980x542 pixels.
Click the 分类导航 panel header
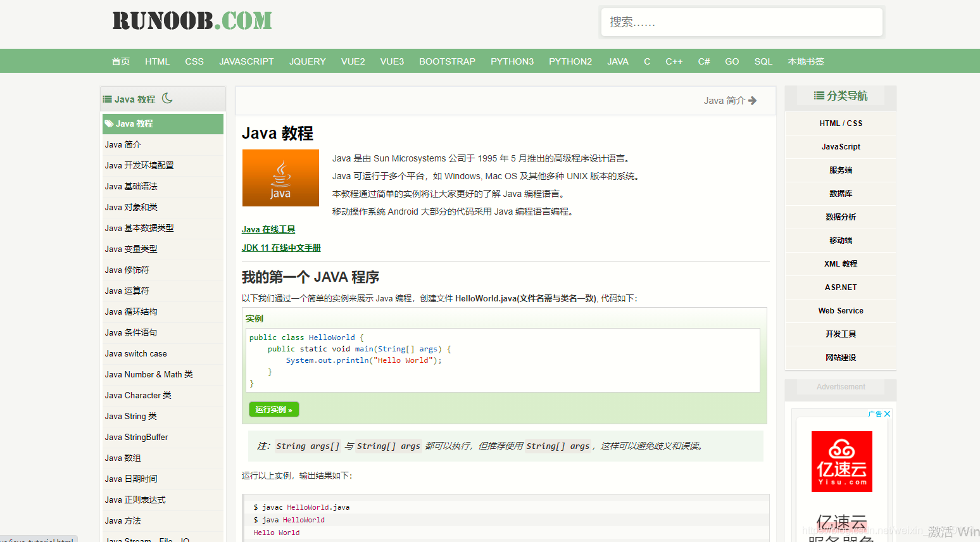pos(841,96)
